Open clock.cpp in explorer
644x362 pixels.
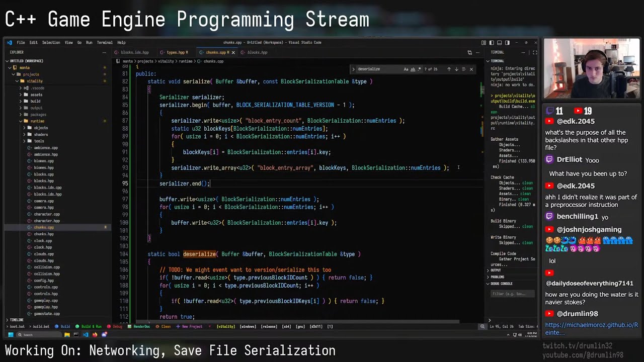point(43,240)
